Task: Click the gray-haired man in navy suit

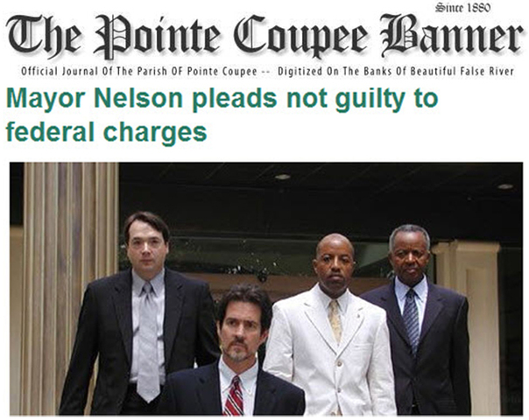Action: pos(419,320)
